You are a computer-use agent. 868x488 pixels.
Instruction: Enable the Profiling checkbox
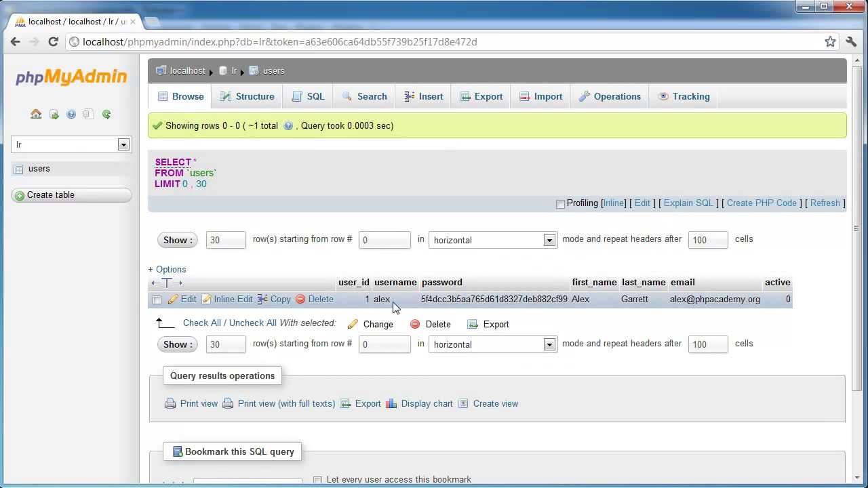[x=560, y=204]
